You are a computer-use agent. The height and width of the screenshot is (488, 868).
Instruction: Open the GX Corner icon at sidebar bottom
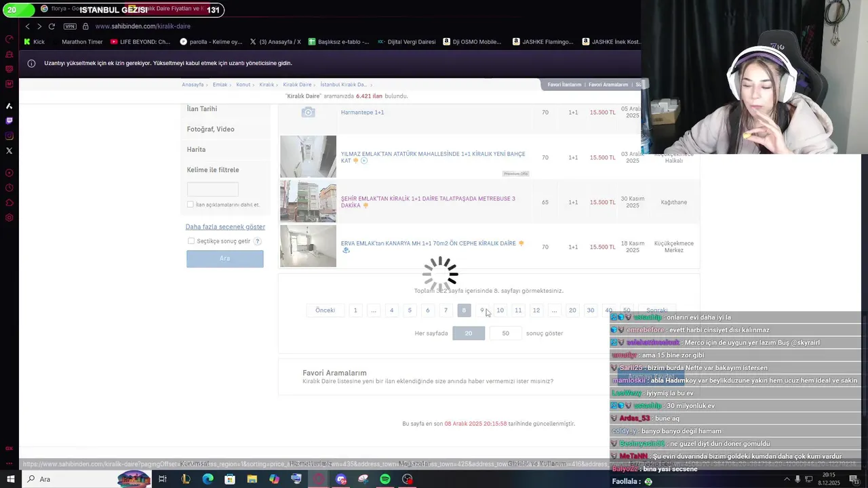pyautogui.click(x=9, y=448)
